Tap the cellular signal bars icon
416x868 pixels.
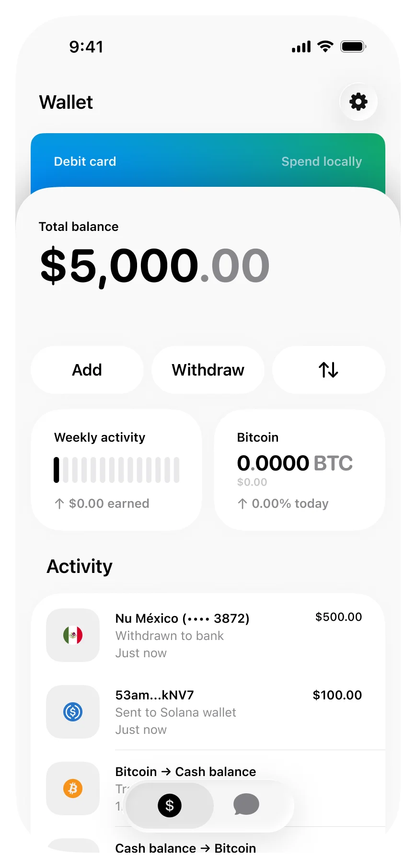pyautogui.click(x=301, y=46)
